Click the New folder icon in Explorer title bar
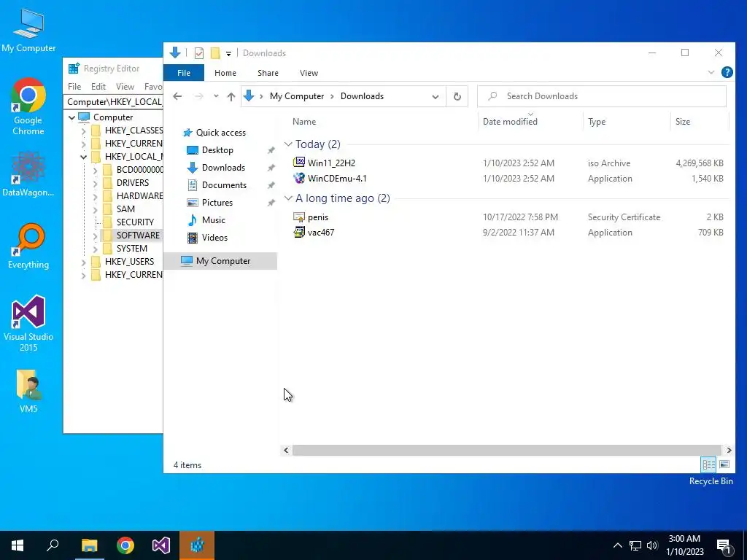The image size is (747, 560). 215,52
